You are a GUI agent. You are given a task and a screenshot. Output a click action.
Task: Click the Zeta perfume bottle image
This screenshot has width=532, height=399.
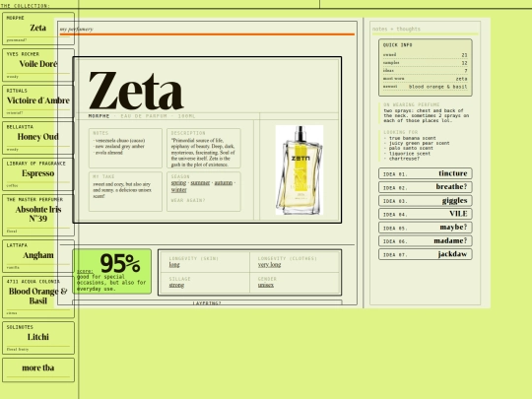[x=299, y=170]
